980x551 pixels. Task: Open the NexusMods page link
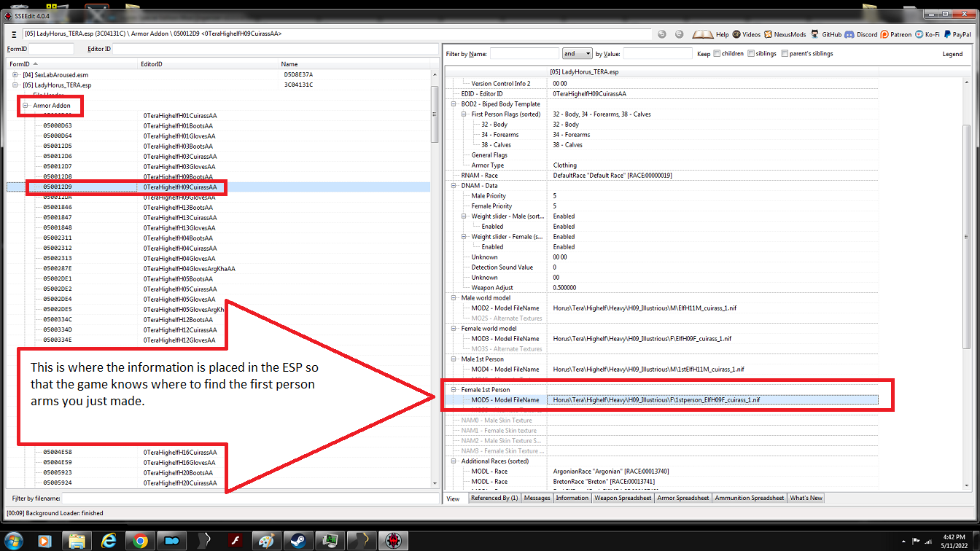coord(785,34)
